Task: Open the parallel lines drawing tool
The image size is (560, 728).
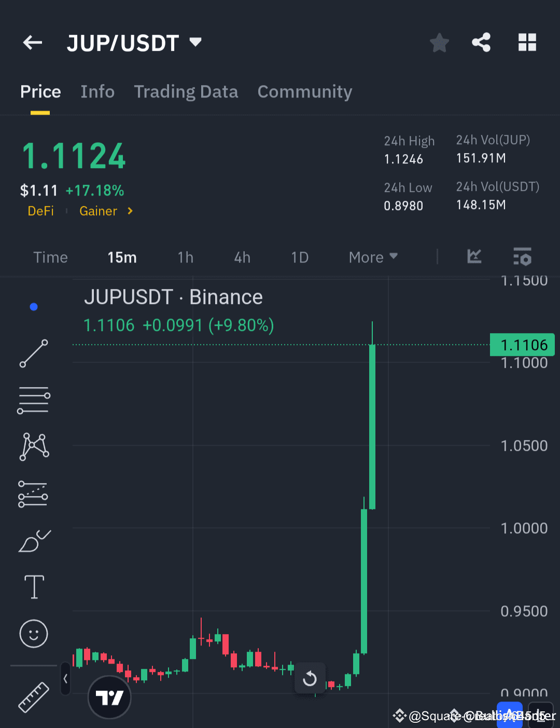Action: pos(33,400)
